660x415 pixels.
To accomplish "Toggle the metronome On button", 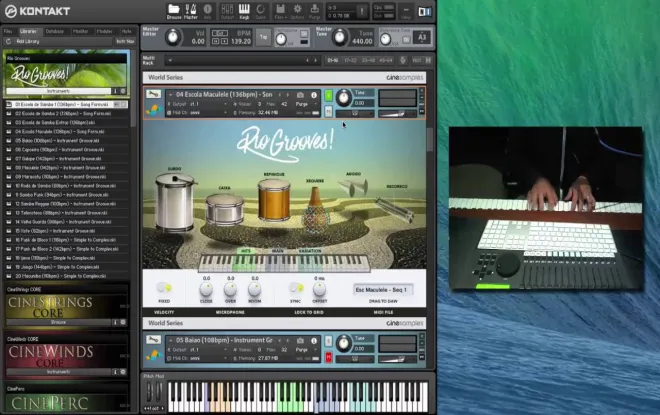I will 304,34.
